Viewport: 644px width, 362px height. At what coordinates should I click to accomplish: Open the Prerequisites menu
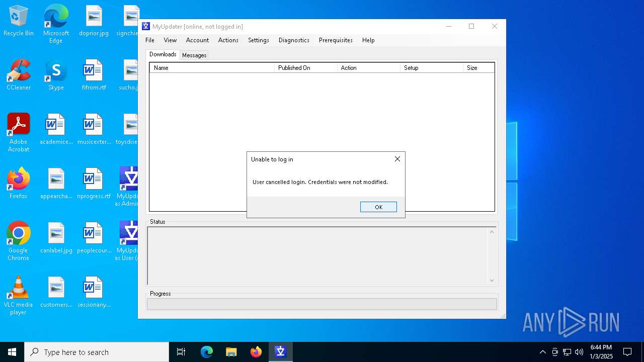click(x=336, y=40)
